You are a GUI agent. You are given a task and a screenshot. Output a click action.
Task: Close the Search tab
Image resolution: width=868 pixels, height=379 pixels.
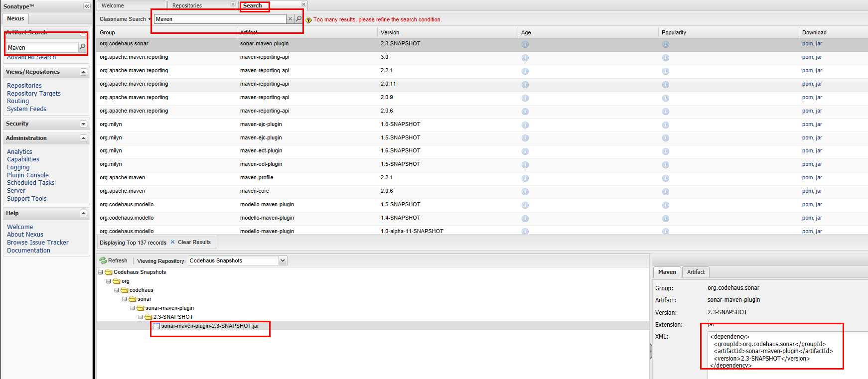click(x=303, y=4)
